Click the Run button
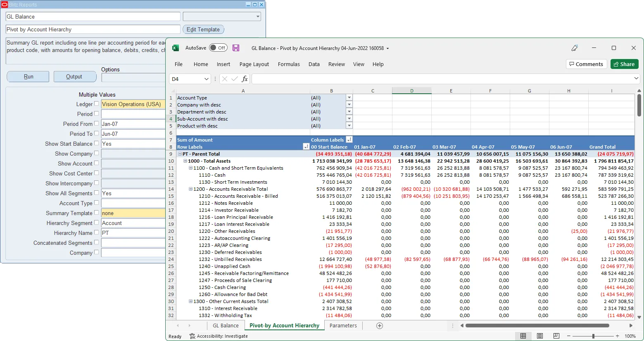 coord(28,77)
